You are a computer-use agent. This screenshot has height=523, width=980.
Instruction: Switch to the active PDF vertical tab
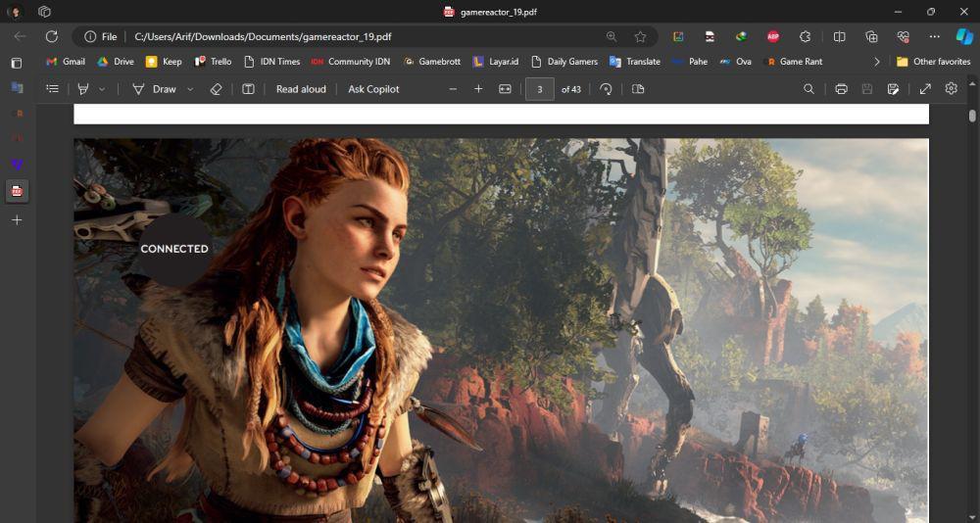[x=17, y=191]
